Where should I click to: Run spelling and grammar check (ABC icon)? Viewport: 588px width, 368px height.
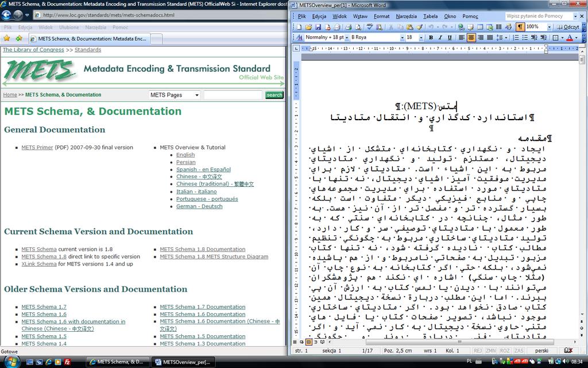point(370,27)
